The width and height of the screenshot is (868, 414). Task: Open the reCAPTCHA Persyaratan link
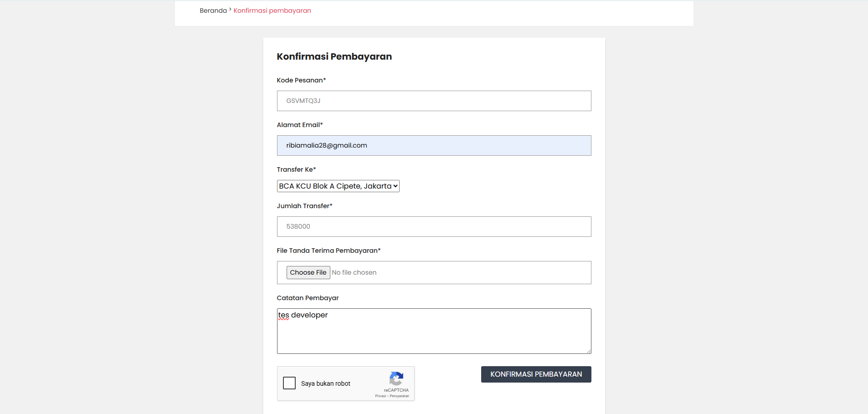coord(399,396)
